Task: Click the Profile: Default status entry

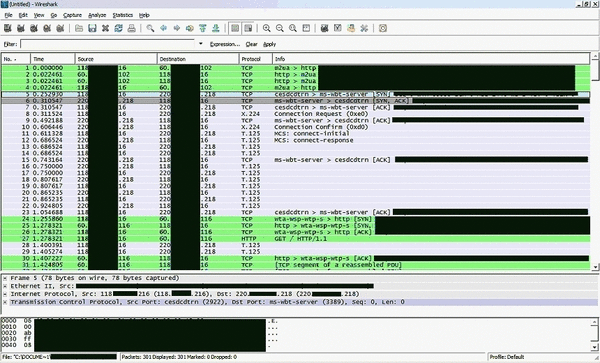Action: (507, 357)
